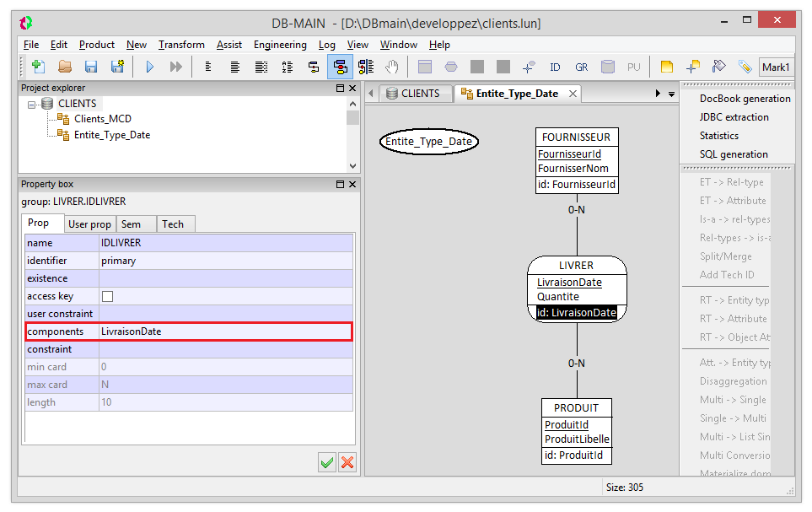The width and height of the screenshot is (812, 512).
Task: Click the components field LivraisonDate
Action: (226, 331)
